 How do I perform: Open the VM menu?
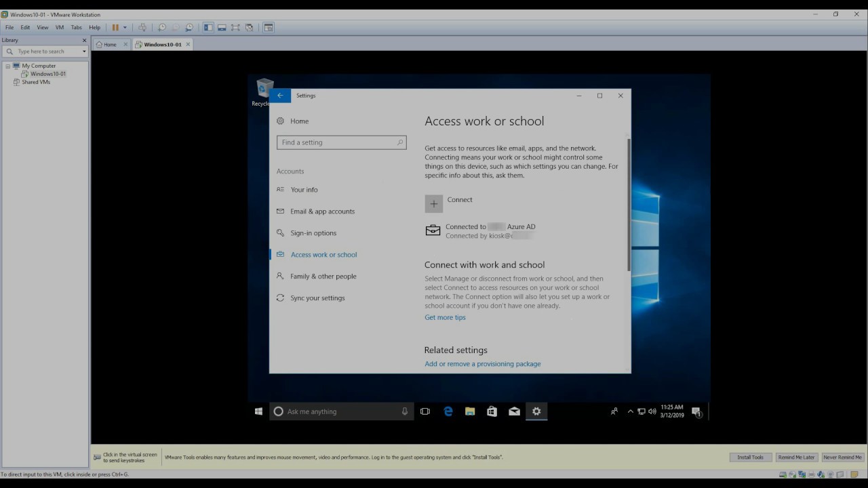(x=60, y=28)
